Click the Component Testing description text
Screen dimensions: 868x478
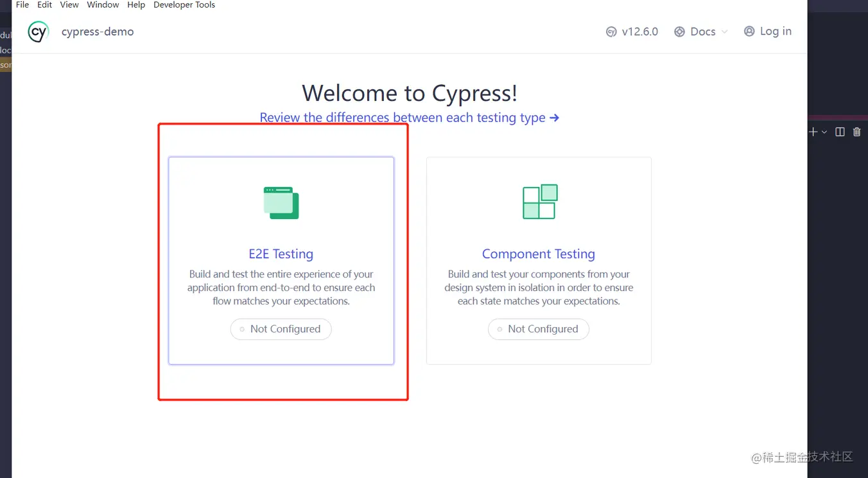[539, 288]
